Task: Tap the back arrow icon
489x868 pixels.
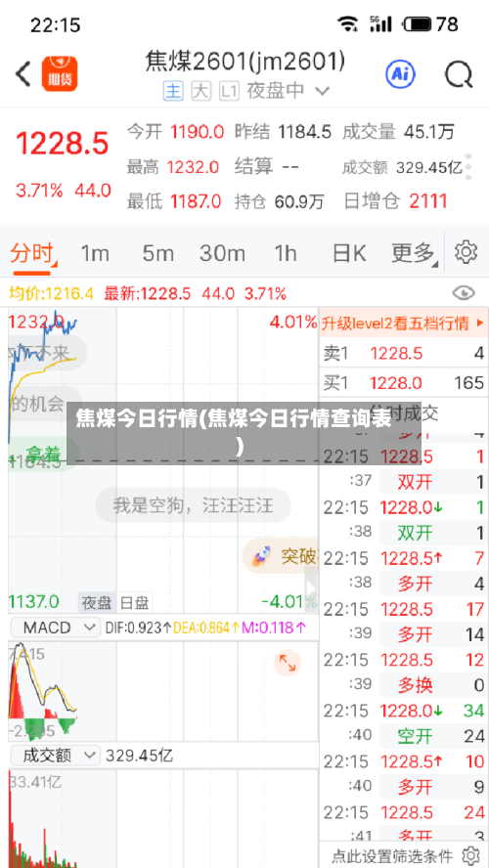Action: (x=22, y=74)
